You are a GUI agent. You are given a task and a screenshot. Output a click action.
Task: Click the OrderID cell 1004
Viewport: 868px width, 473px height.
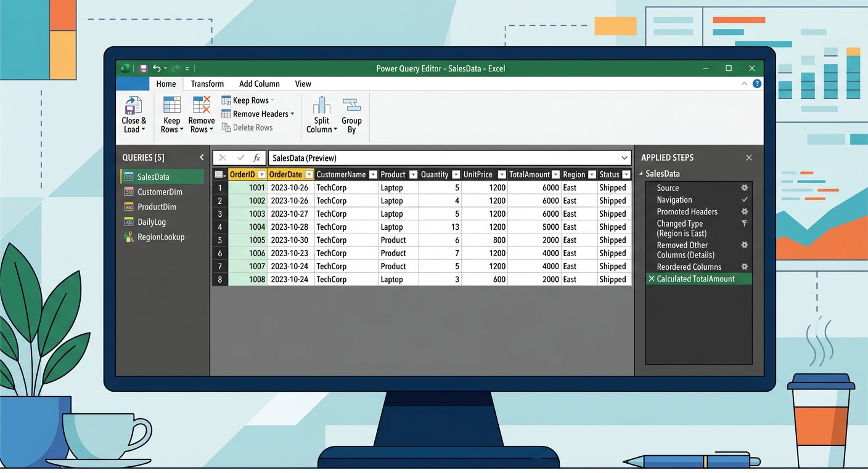(x=248, y=227)
